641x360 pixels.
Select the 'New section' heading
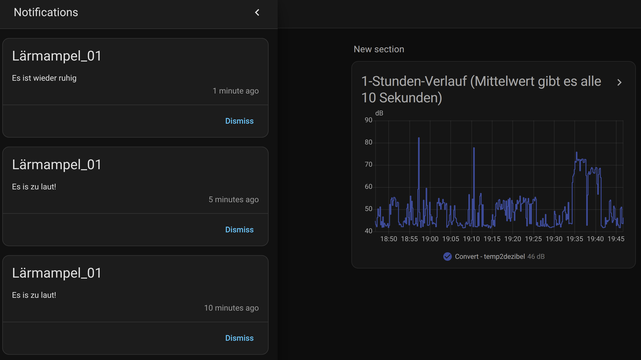coord(379,49)
